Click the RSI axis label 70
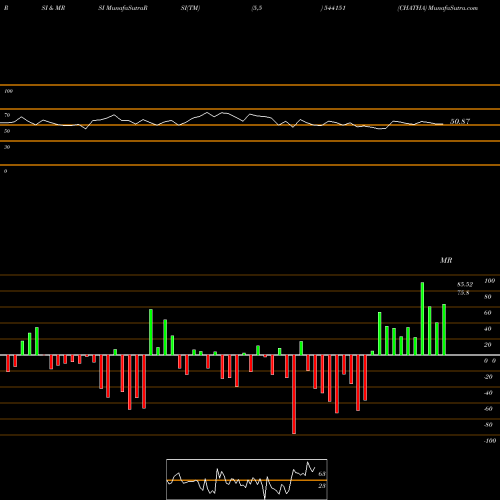The height and width of the screenshot is (500, 500). [x=7, y=115]
